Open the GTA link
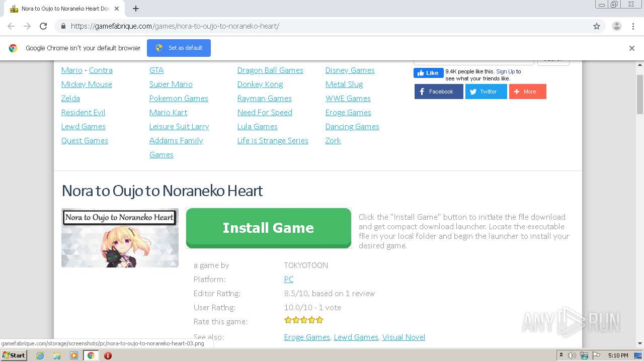This screenshot has height=362, width=644. [156, 70]
